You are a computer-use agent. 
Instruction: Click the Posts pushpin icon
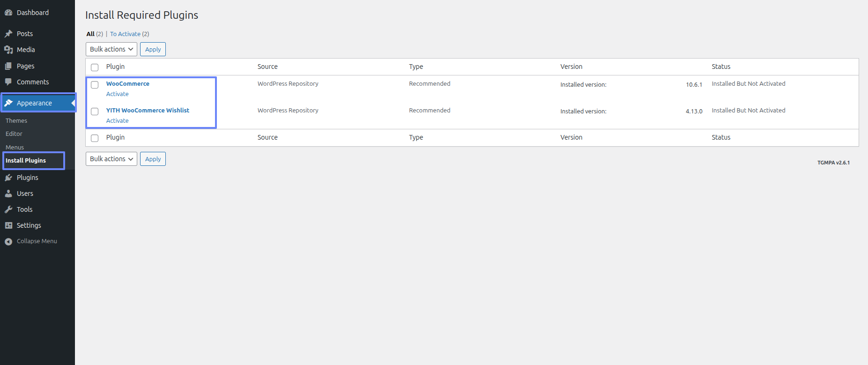tap(8, 34)
